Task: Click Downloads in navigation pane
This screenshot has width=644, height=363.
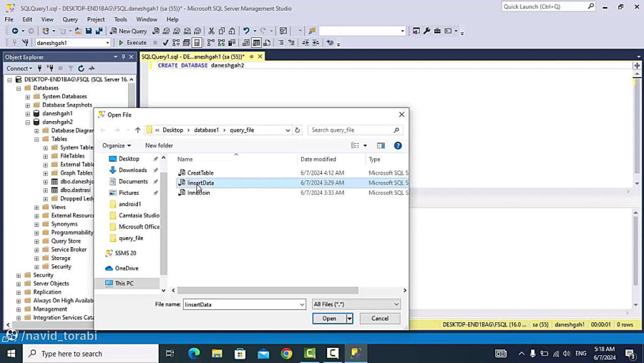Action: click(132, 170)
